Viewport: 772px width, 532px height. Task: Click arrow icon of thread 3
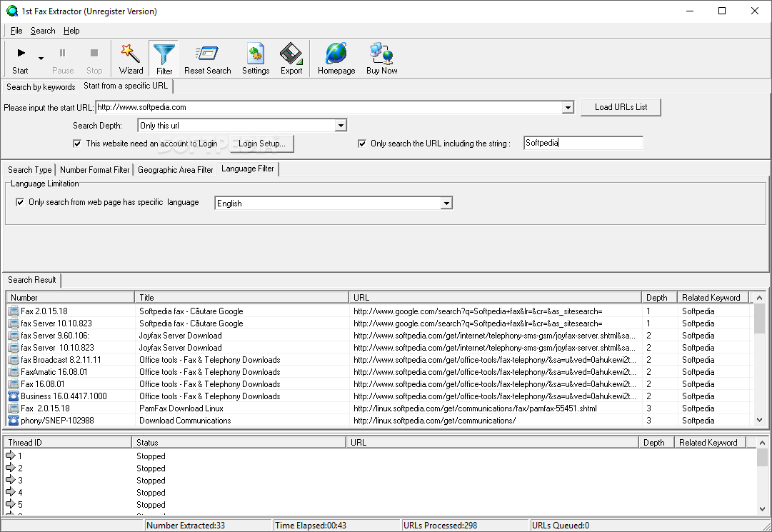point(10,479)
